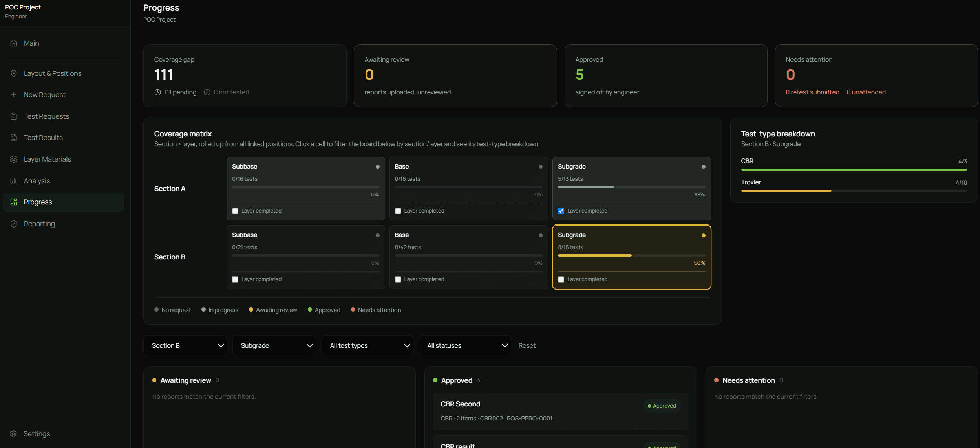Click the 'Section A' row label

(x=170, y=189)
